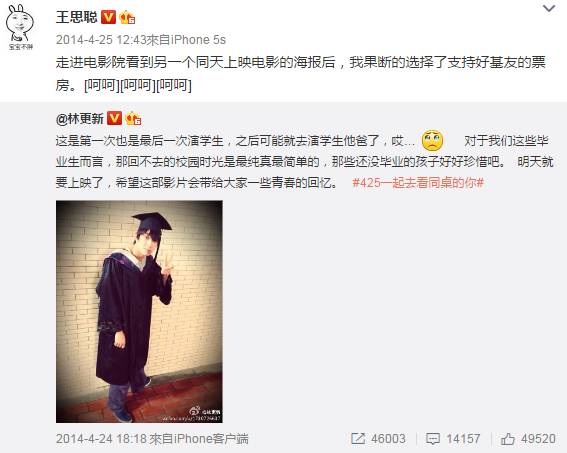567x453 pixels.
Task: Click the comment count 14157
Action: (463, 439)
